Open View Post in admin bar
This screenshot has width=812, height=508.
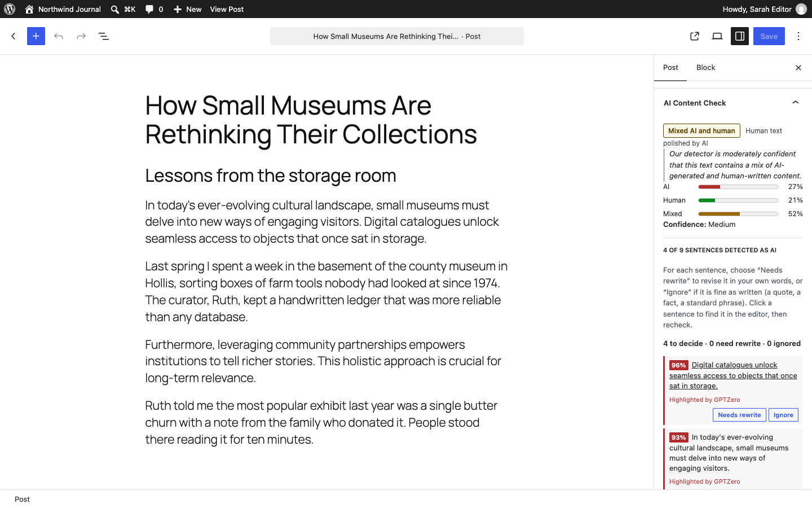point(227,9)
